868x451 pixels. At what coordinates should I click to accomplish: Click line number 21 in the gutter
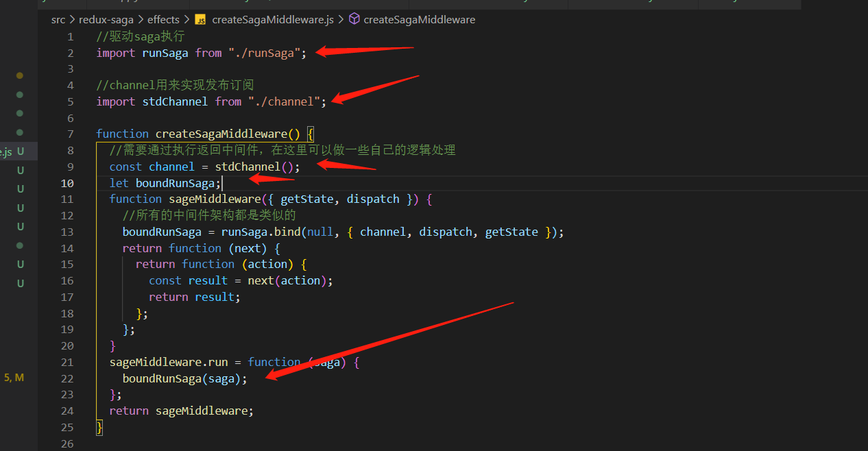(67, 362)
